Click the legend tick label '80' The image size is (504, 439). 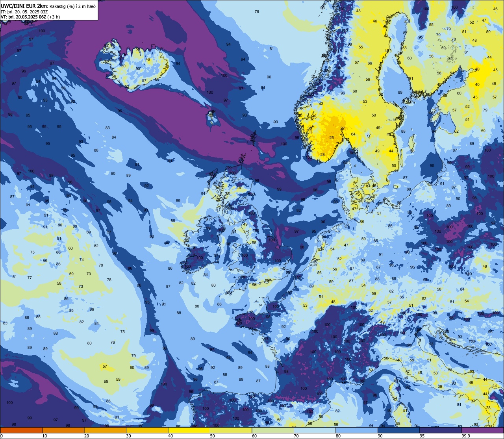(x=338, y=436)
